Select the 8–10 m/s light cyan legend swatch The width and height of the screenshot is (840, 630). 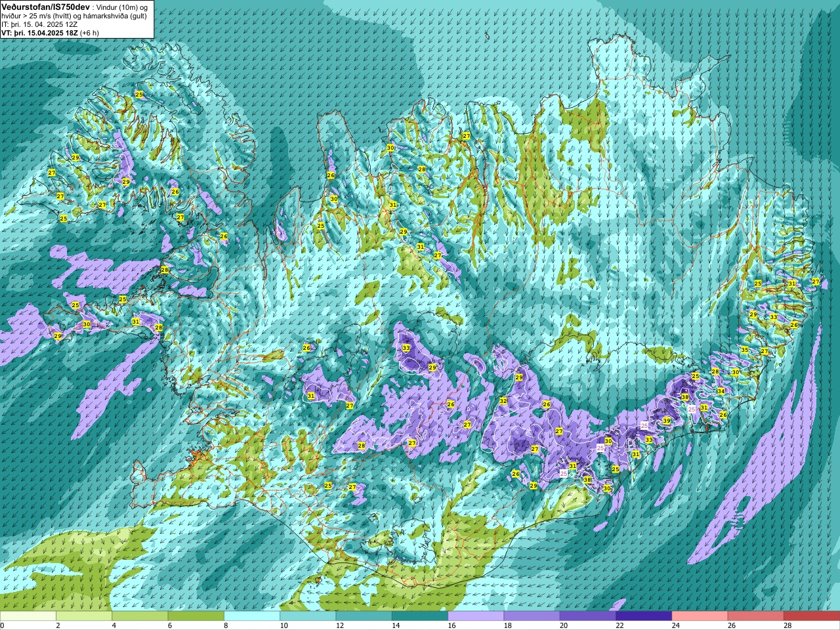pos(252,616)
